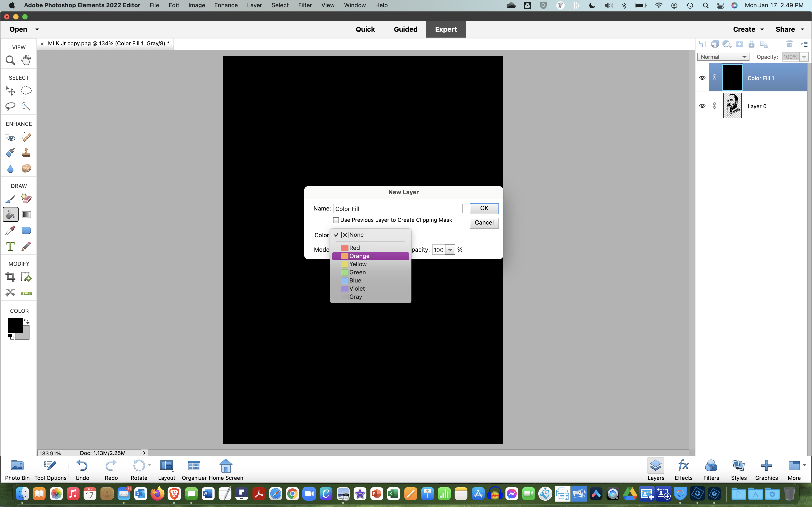812x507 pixels.
Task: Hide Layer 0
Action: (x=702, y=106)
